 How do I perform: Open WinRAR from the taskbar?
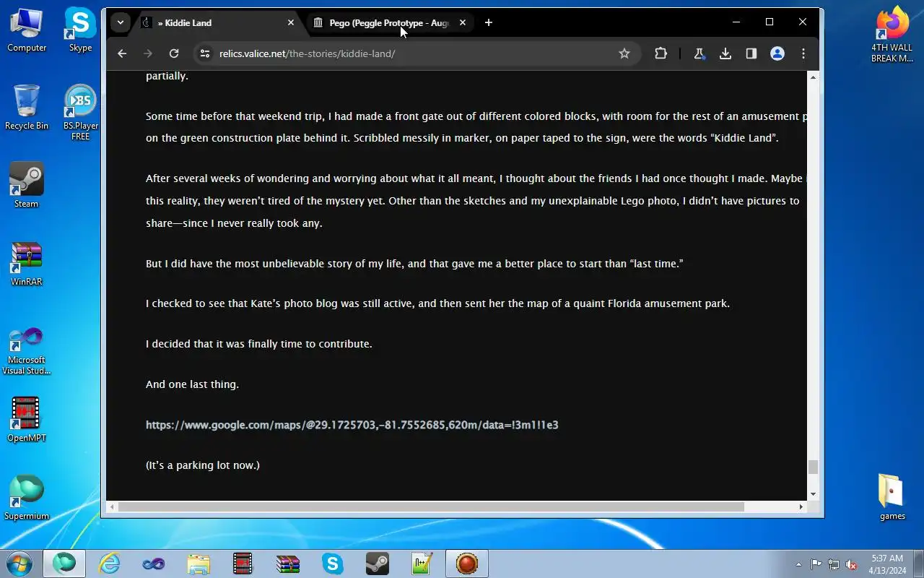[288, 564]
